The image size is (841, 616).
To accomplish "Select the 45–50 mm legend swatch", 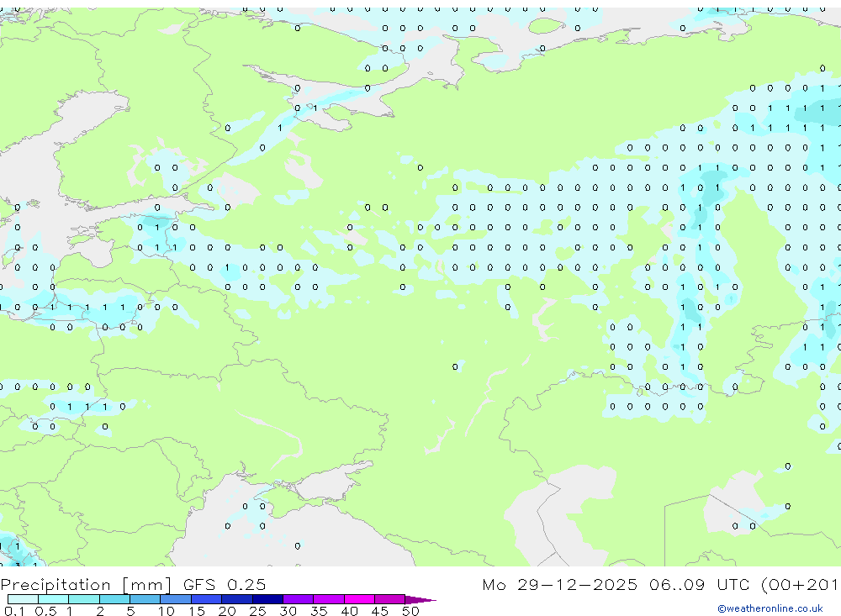I will [x=390, y=599].
